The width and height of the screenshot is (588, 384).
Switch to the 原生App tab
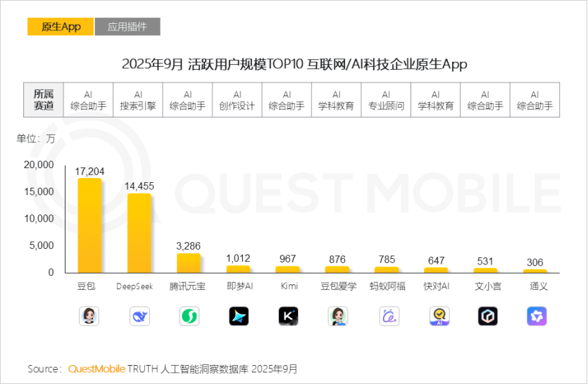61,27
